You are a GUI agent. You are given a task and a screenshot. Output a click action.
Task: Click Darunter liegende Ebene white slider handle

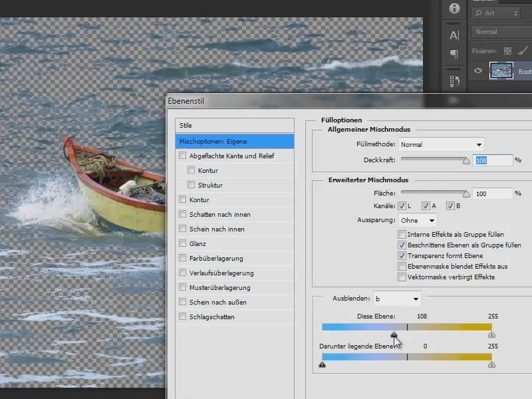click(x=491, y=364)
